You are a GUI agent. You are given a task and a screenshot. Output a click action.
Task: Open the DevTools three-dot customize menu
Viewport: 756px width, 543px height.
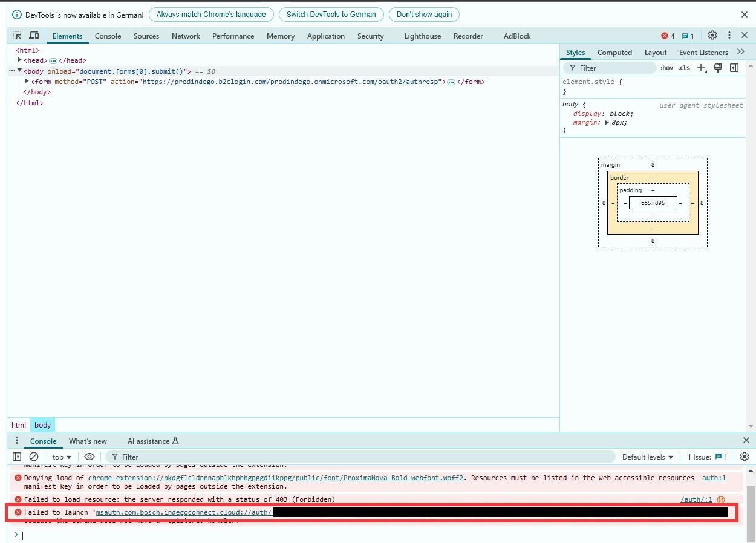729,36
